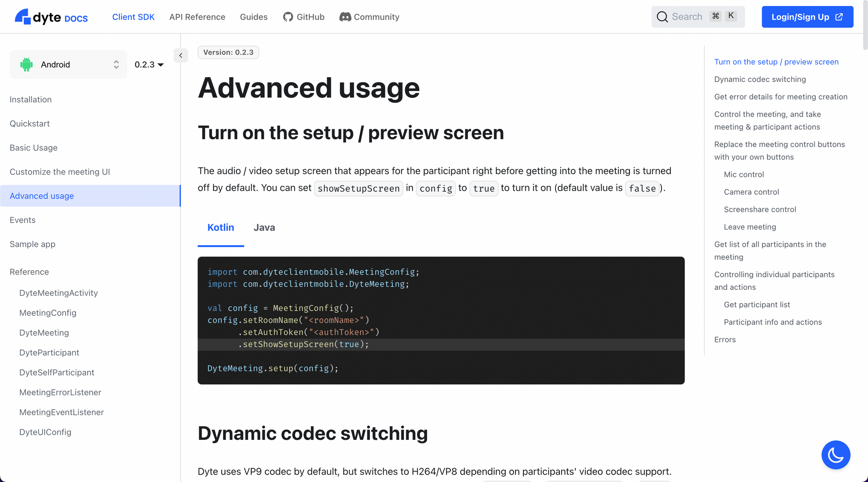Click the Reference sidebar section
Screen dimensions: 868x482
point(29,272)
